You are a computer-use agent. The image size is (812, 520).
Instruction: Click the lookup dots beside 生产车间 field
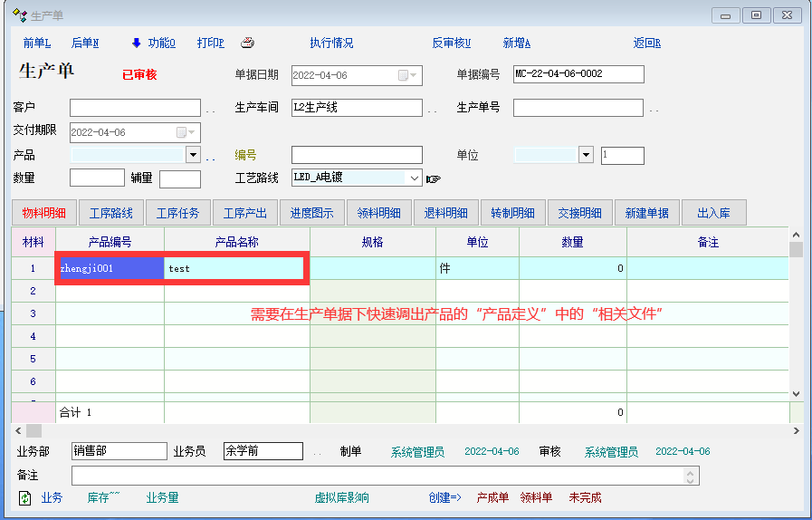[x=432, y=110]
